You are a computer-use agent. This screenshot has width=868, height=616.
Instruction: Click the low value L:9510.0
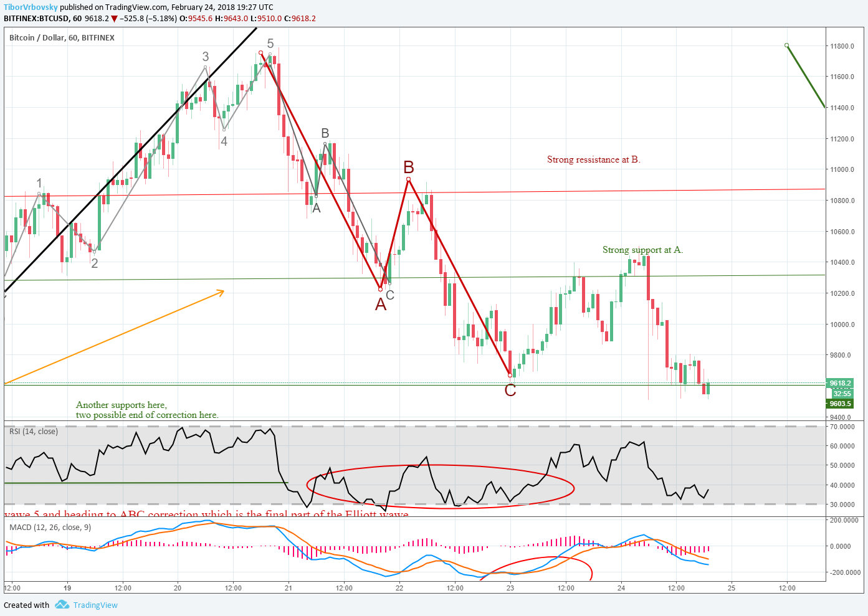(x=266, y=18)
